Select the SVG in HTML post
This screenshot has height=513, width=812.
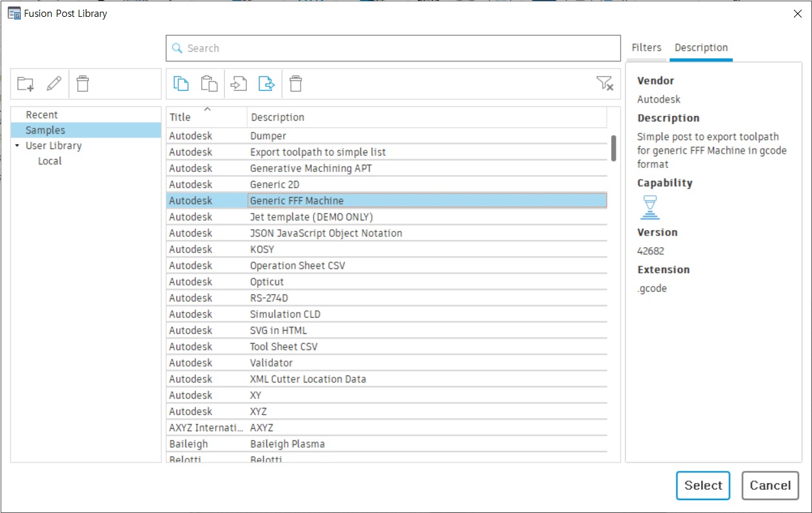(386, 331)
